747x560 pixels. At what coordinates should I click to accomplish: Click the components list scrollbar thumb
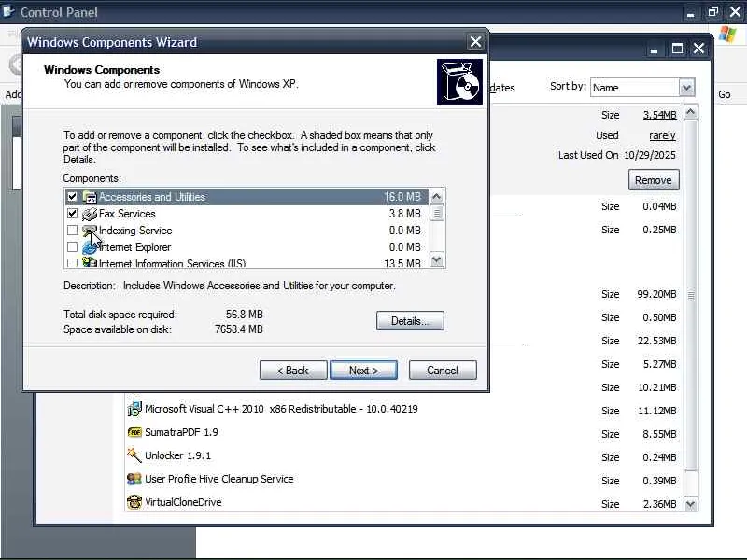436,213
